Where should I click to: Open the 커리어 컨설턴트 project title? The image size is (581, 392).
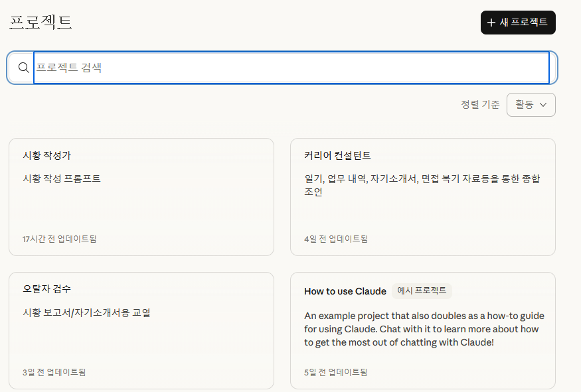[337, 156]
